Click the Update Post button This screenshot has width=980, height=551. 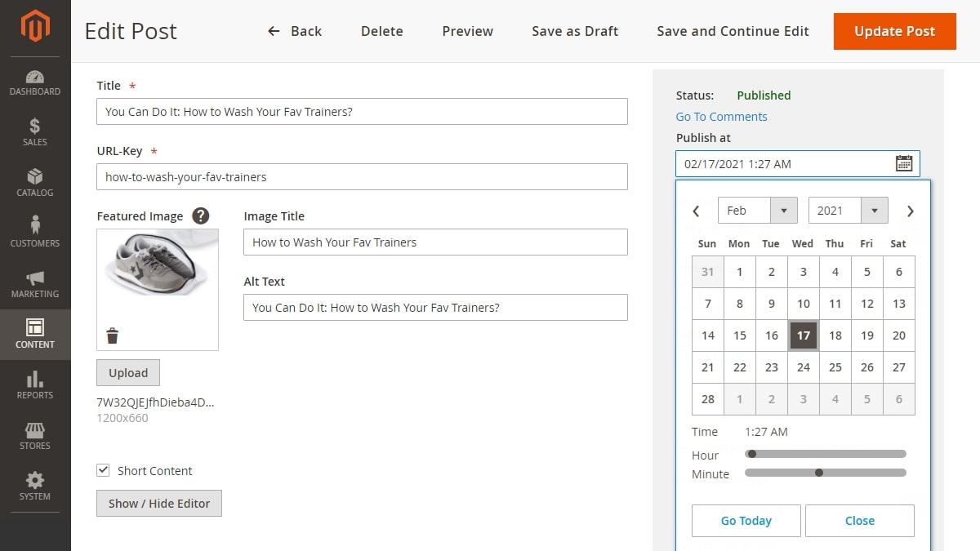pyautogui.click(x=895, y=31)
